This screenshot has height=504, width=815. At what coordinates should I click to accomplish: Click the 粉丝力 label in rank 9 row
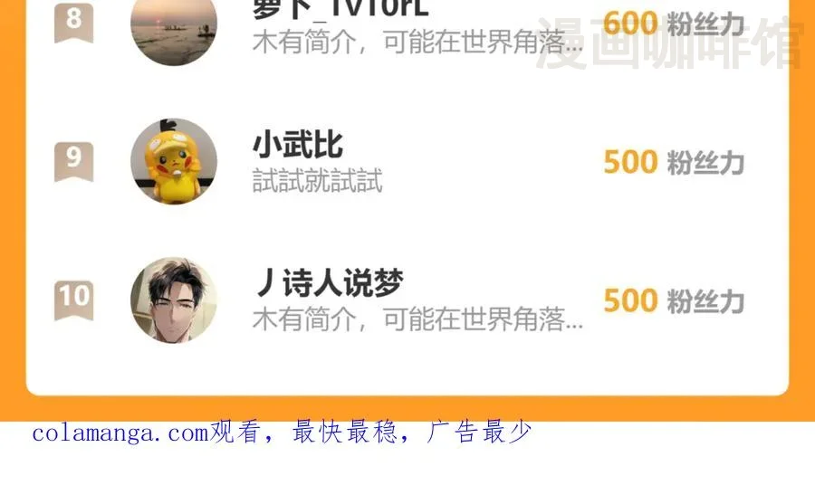[705, 162]
